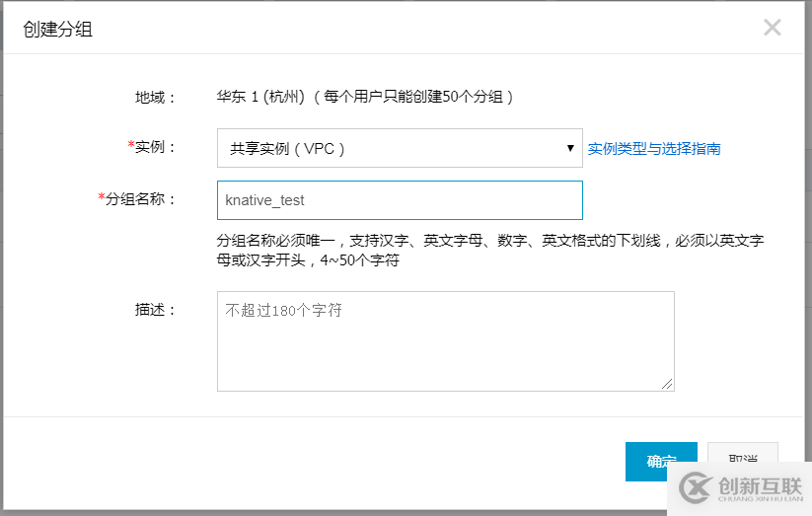The height and width of the screenshot is (516, 812).
Task: Click the 创建分组 dialog title
Action: click(x=57, y=29)
